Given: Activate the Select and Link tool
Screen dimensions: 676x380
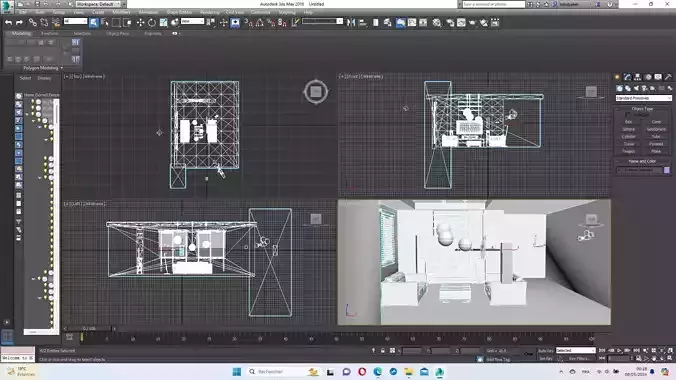Looking at the screenshot, I should tap(33, 22).
